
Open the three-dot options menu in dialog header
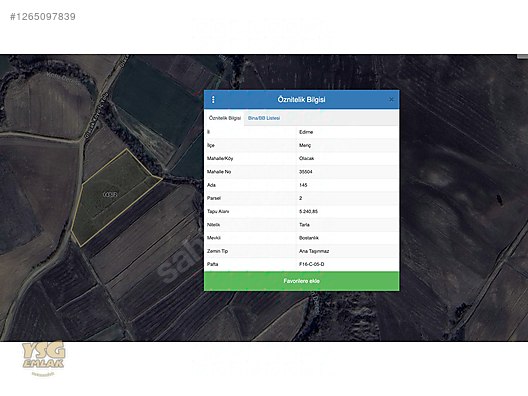point(213,100)
